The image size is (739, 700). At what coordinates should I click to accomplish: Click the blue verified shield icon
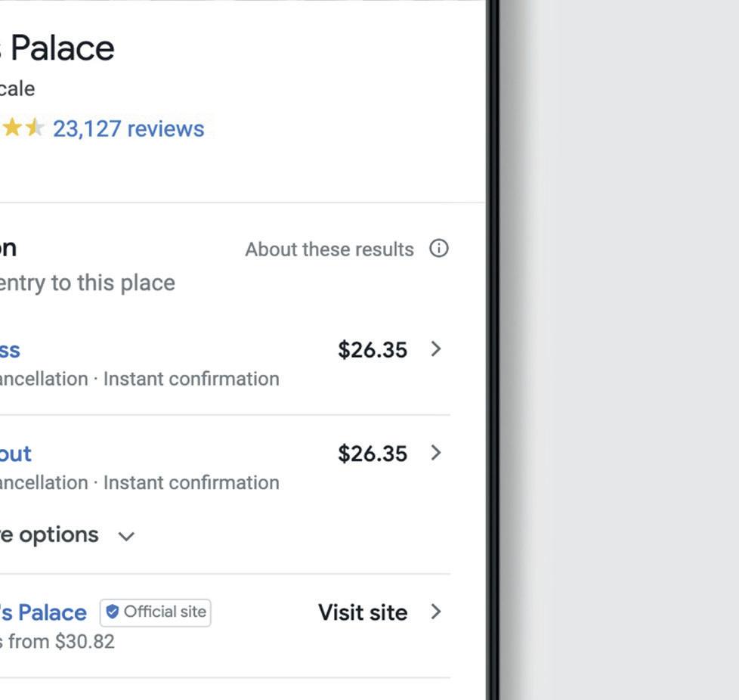(x=113, y=612)
